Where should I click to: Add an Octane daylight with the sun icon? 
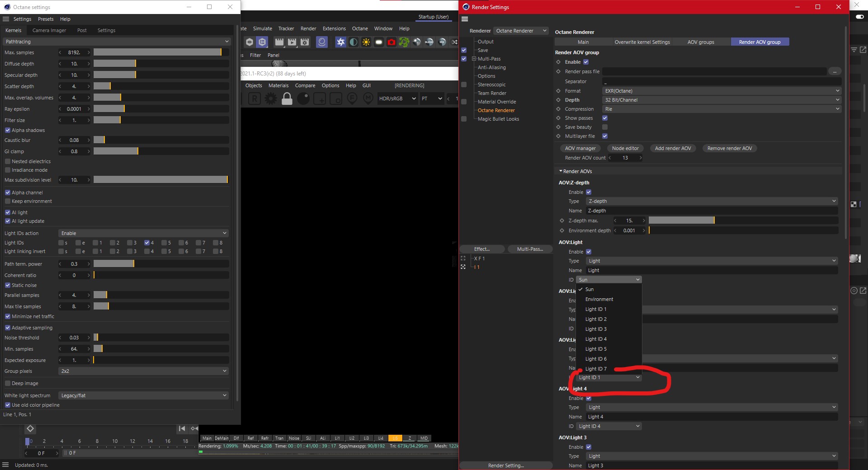point(366,42)
